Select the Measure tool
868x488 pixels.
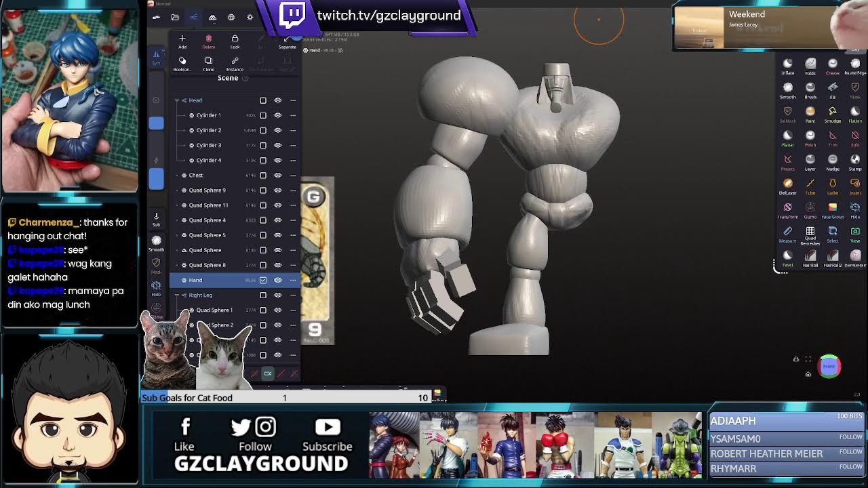787,234
